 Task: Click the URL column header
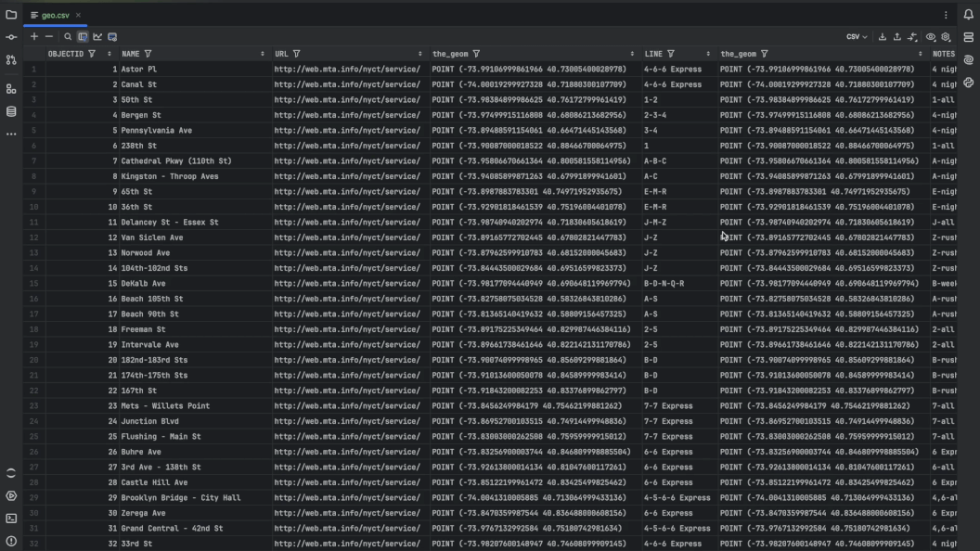(281, 54)
